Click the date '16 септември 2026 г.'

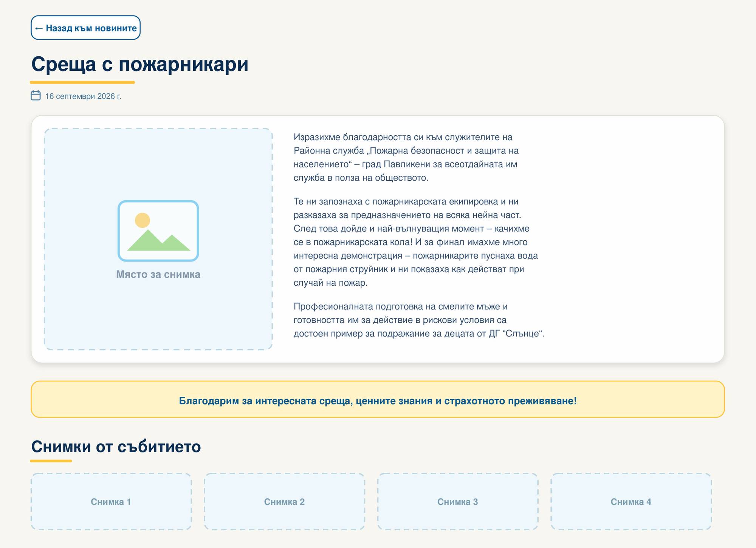(x=83, y=96)
